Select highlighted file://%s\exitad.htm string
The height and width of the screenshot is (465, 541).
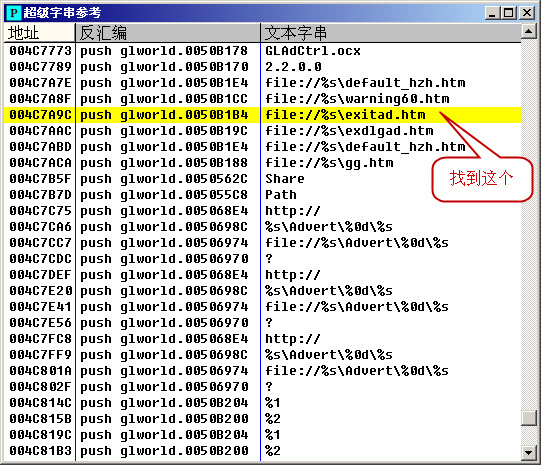345,115
